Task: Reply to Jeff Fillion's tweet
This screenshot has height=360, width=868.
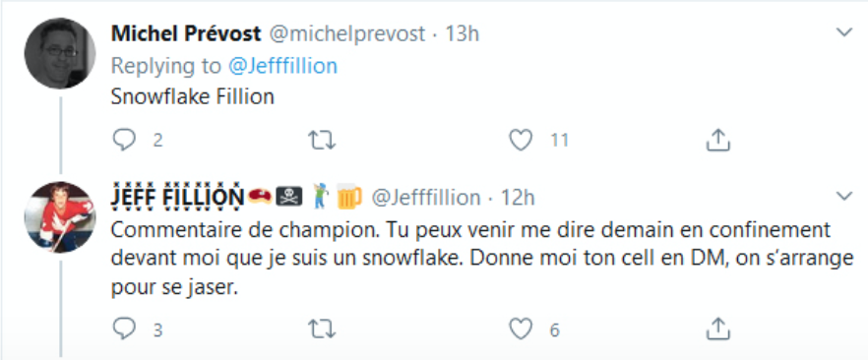Action: pyautogui.click(x=124, y=330)
